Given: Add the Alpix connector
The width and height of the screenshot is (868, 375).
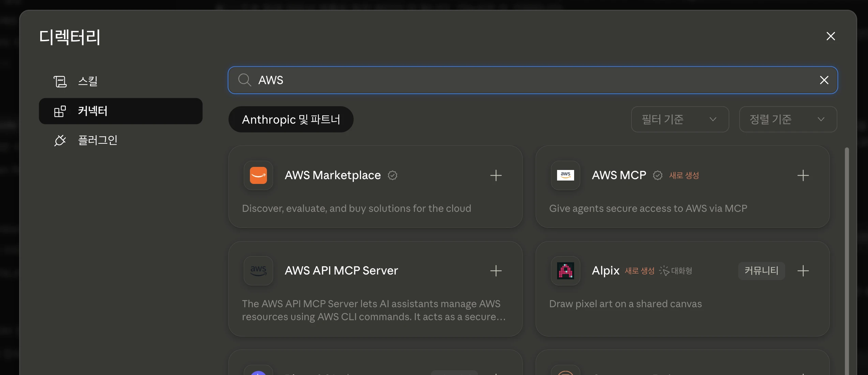Looking at the screenshot, I should (803, 271).
